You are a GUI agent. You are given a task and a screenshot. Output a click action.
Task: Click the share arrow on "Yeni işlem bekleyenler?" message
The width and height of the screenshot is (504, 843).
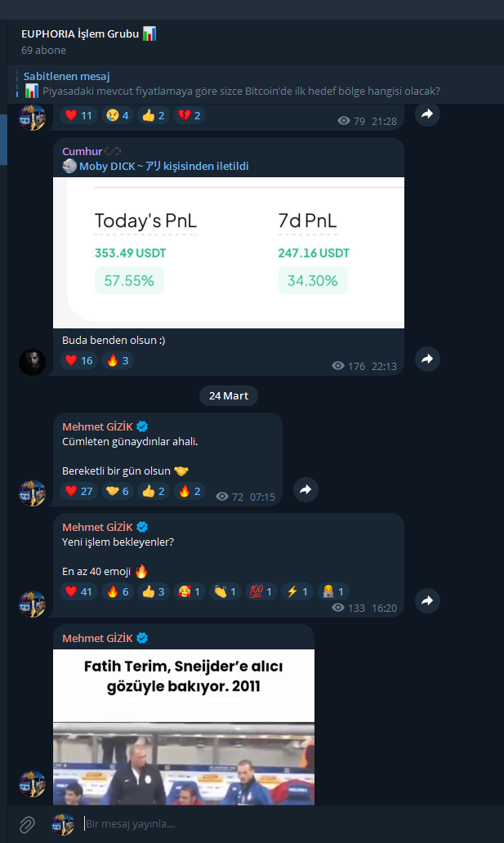point(427,600)
